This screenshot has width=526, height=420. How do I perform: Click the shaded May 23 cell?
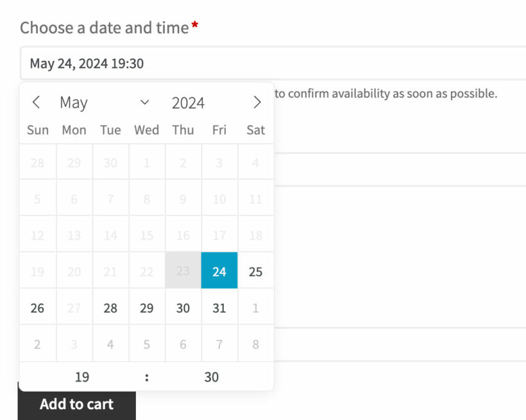click(183, 271)
